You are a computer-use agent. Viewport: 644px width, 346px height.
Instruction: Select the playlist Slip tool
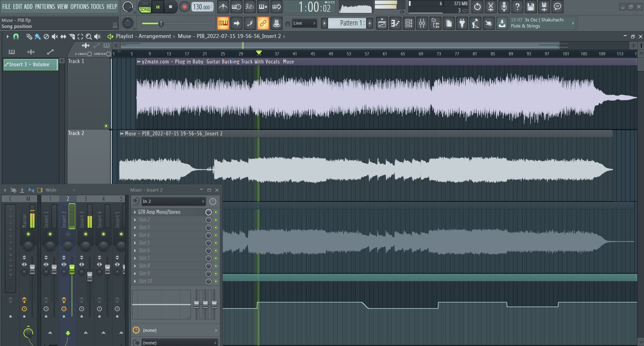pyautogui.click(x=63, y=36)
